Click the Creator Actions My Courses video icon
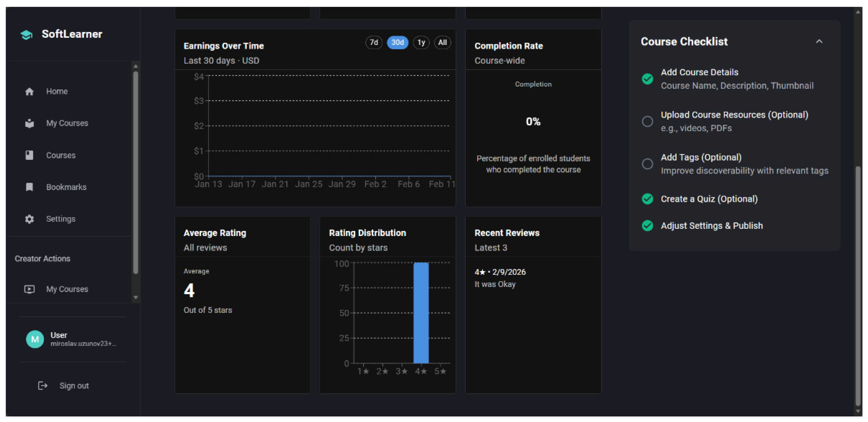The image size is (868, 422). point(29,289)
